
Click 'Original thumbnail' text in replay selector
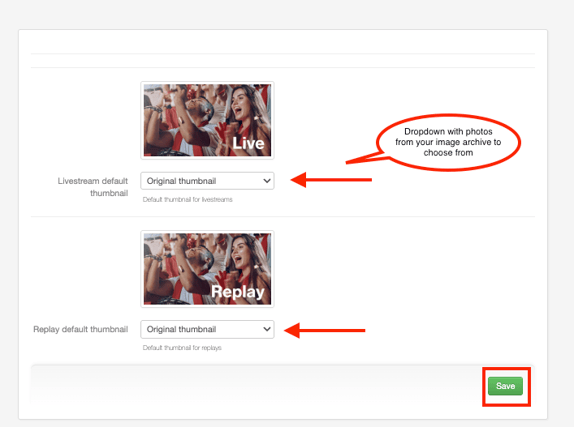[x=181, y=329]
